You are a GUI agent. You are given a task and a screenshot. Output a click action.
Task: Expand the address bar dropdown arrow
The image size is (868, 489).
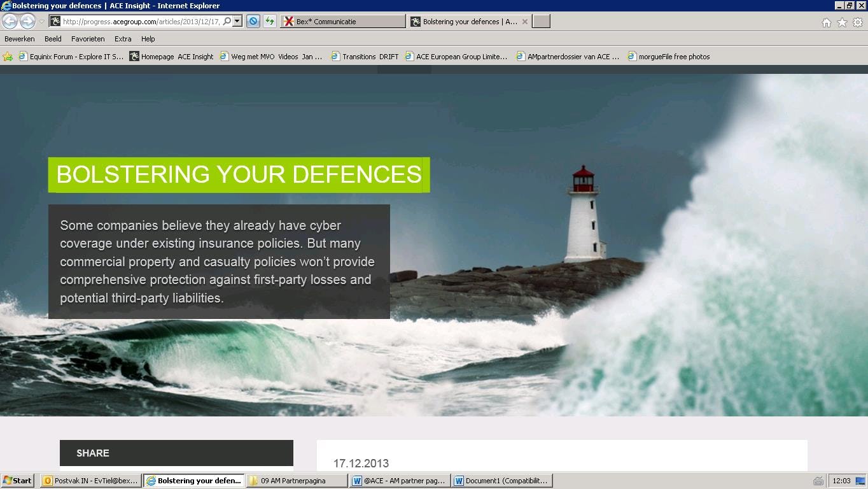click(x=237, y=22)
